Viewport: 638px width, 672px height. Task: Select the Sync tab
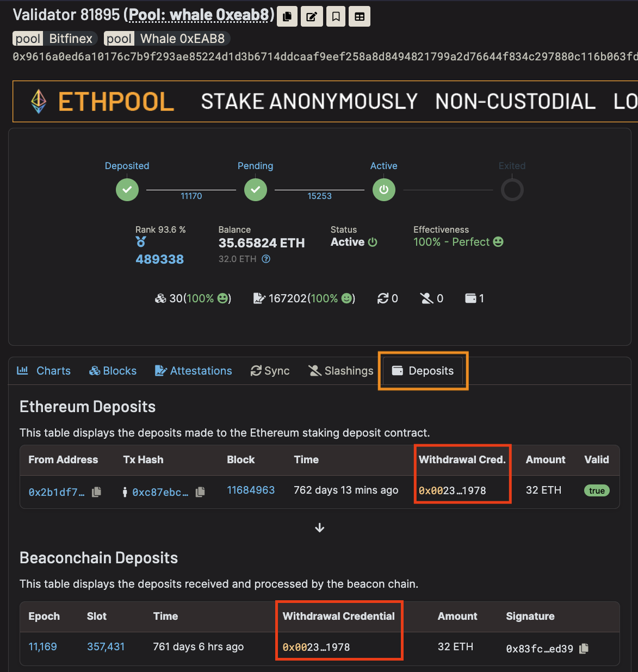point(270,371)
